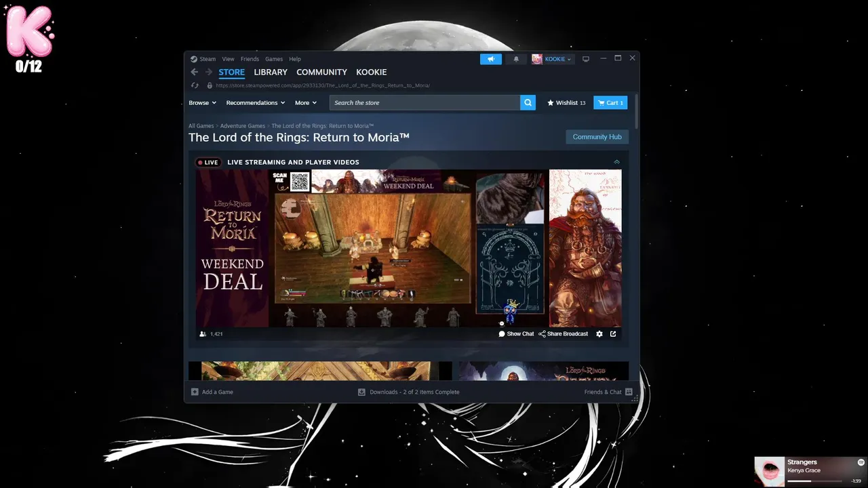The image size is (868, 488).
Task: Open the Help menu
Action: click(x=295, y=59)
